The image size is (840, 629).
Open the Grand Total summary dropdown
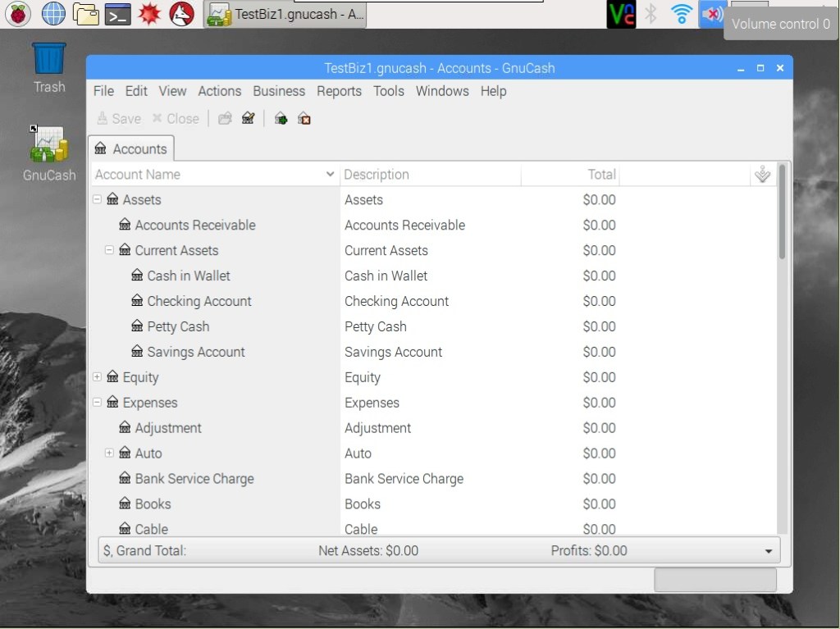[x=768, y=550]
